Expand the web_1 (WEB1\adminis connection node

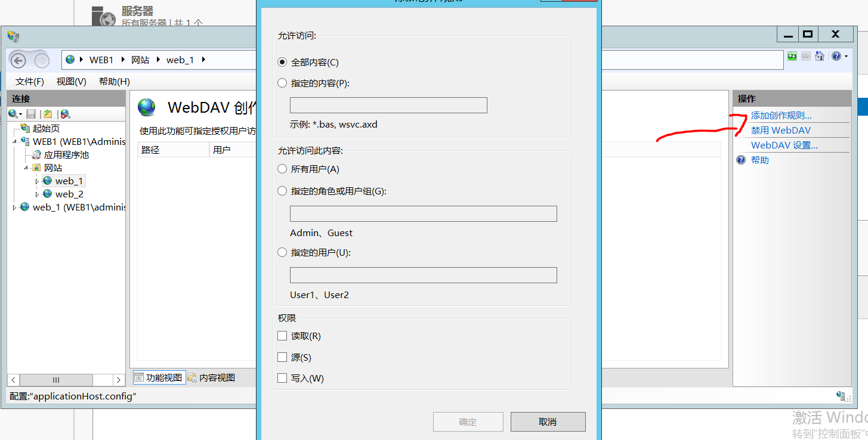point(14,207)
